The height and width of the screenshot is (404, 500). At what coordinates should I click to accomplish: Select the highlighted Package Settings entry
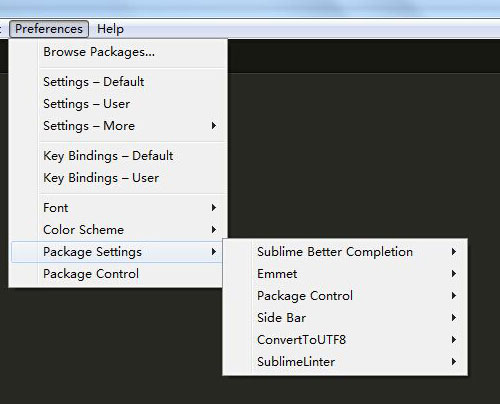click(x=117, y=252)
